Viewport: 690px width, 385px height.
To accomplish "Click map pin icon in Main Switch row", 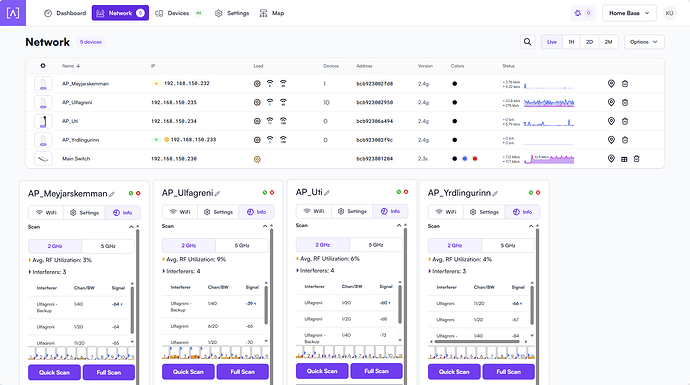I will tap(611, 159).
